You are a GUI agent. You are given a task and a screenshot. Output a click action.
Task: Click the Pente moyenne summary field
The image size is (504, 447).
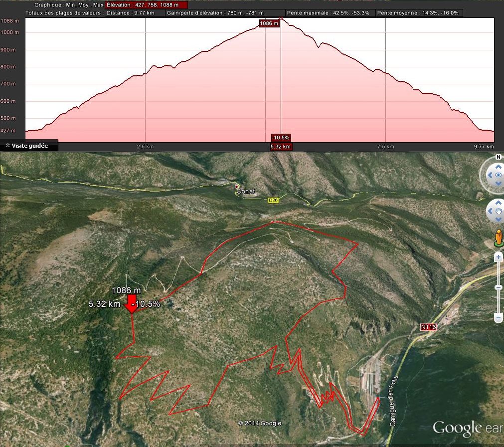click(x=419, y=13)
